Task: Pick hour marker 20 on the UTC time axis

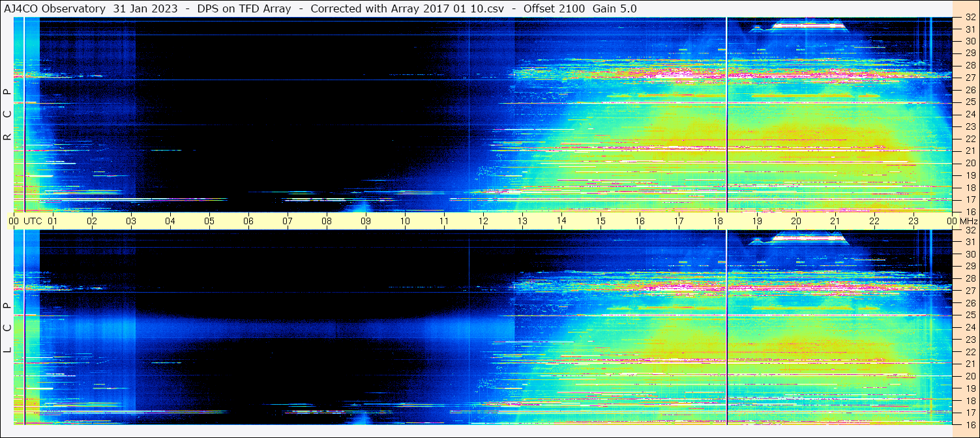Action: 796,221
